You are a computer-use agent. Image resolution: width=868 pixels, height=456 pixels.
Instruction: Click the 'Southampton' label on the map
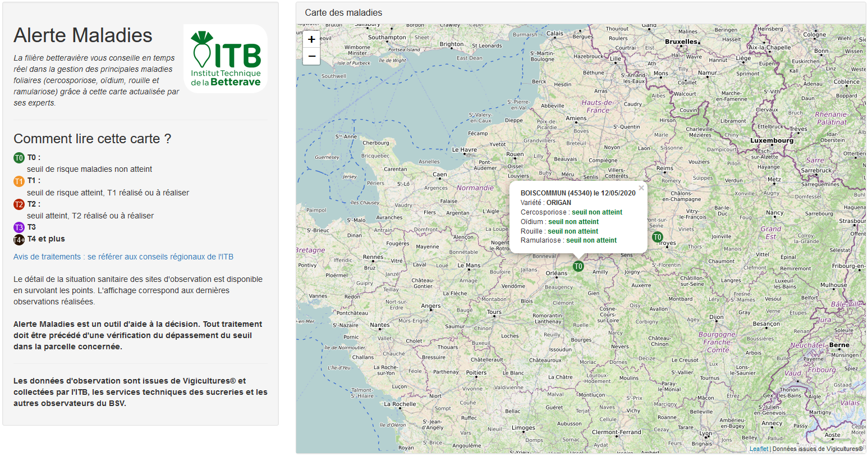(387, 38)
